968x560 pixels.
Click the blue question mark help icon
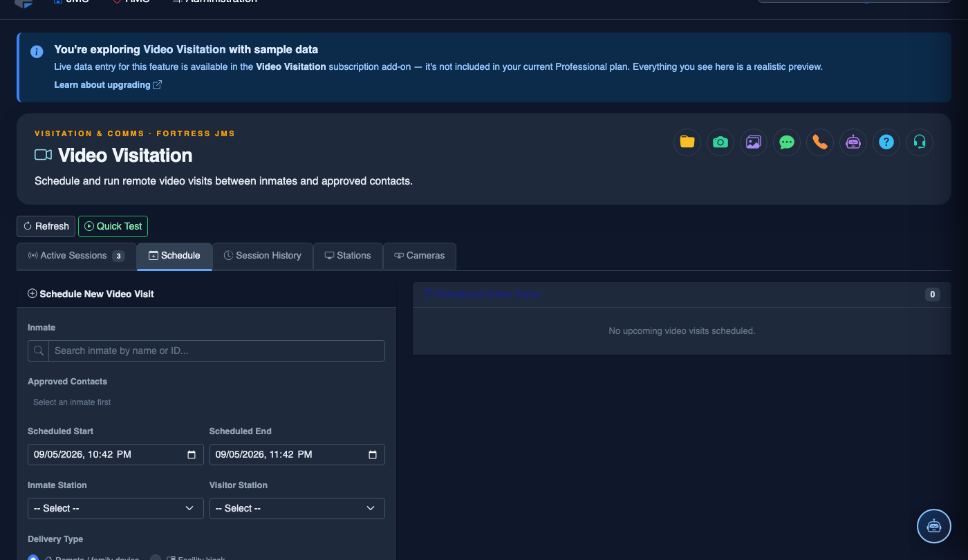[886, 142]
